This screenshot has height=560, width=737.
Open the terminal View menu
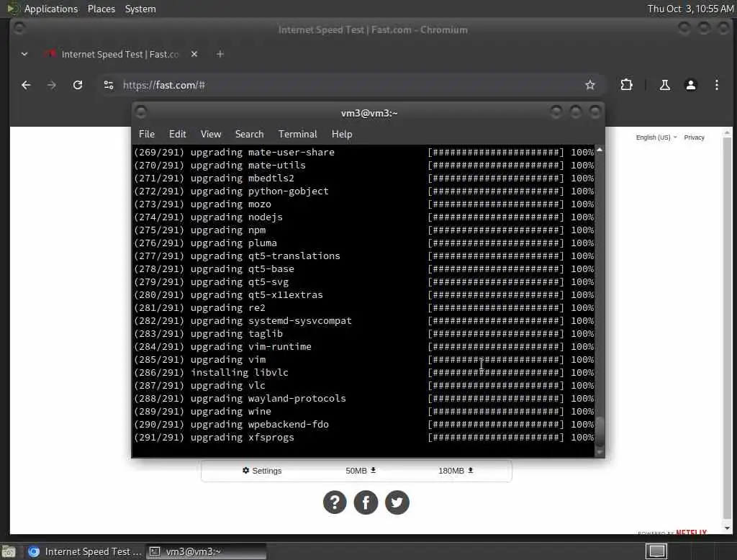(x=211, y=134)
